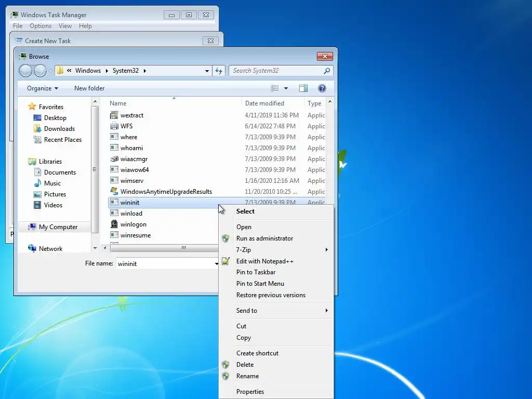Expand the System32 breadcrumb arrow
Viewport: 532px width, 399px height.
coord(145,71)
